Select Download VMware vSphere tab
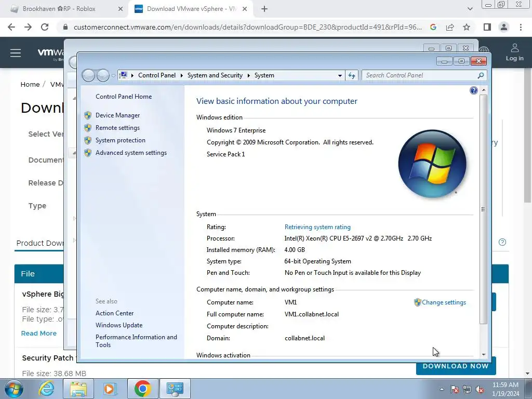532x399 pixels. click(x=191, y=9)
